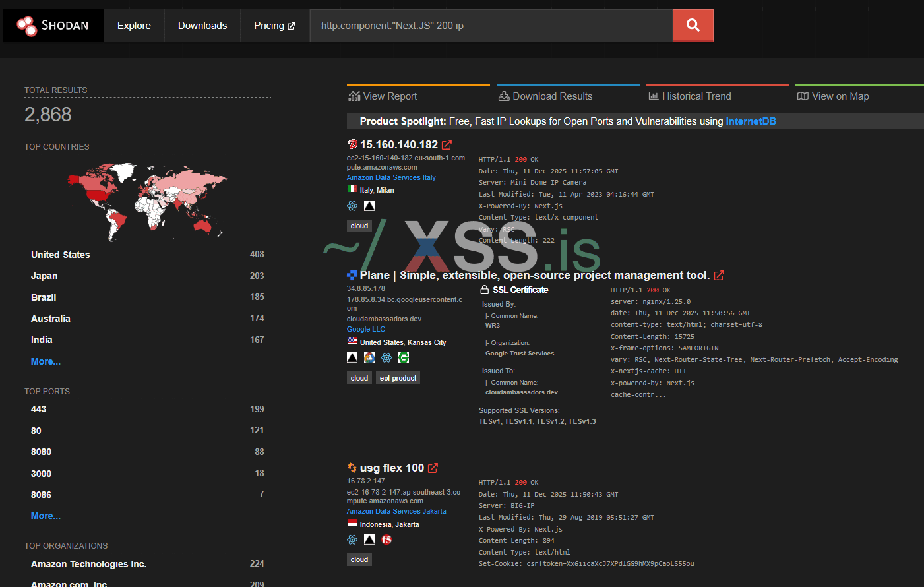
Task: Click the Google Cloud icon in the Kansas City result
Action: [x=369, y=357]
